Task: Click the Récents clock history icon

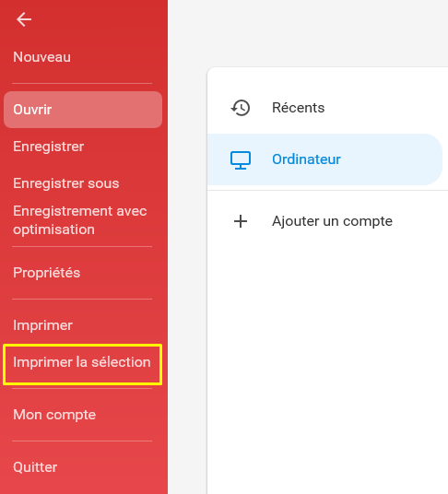Action: (241, 108)
